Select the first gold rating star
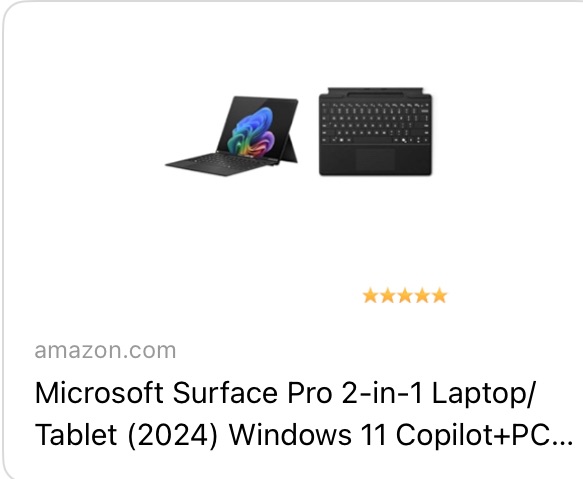 370,296
